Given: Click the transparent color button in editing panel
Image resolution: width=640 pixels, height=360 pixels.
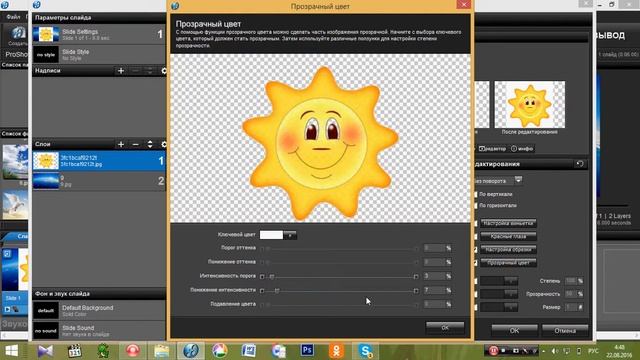Looking at the screenshot, I should point(508,263).
